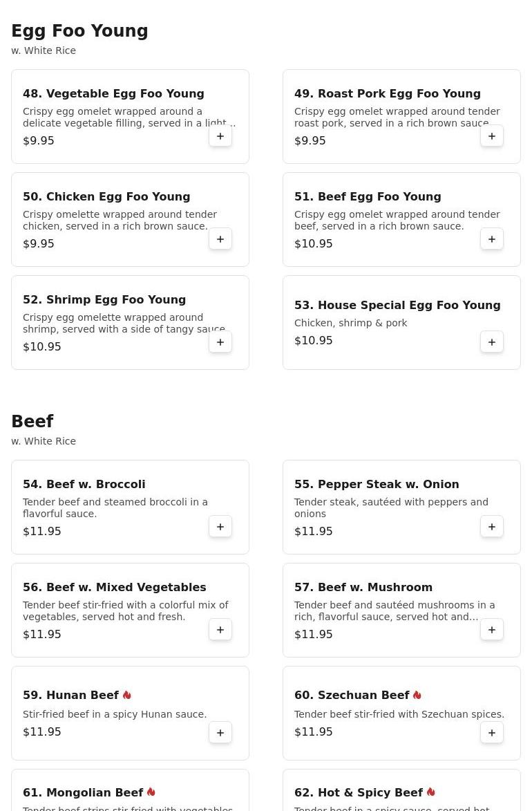Screen dimensions: 532x811
Task: Add Beef Egg Foo Young plus icon
Action: pos(492,239)
